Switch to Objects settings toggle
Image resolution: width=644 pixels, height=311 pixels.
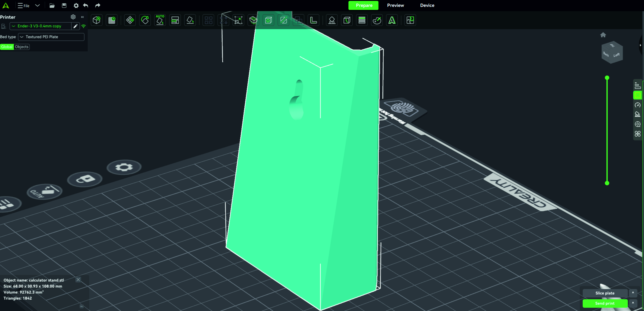click(x=22, y=47)
